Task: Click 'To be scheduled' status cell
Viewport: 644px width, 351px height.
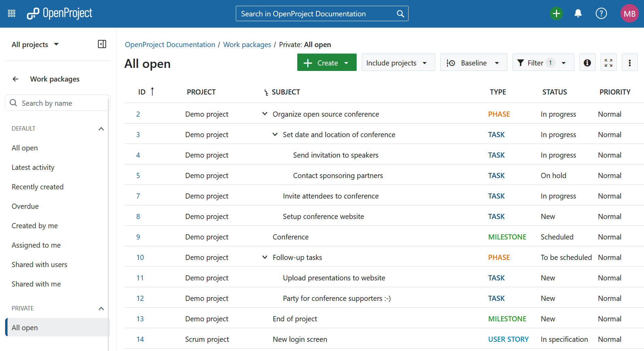Action: pyautogui.click(x=566, y=258)
